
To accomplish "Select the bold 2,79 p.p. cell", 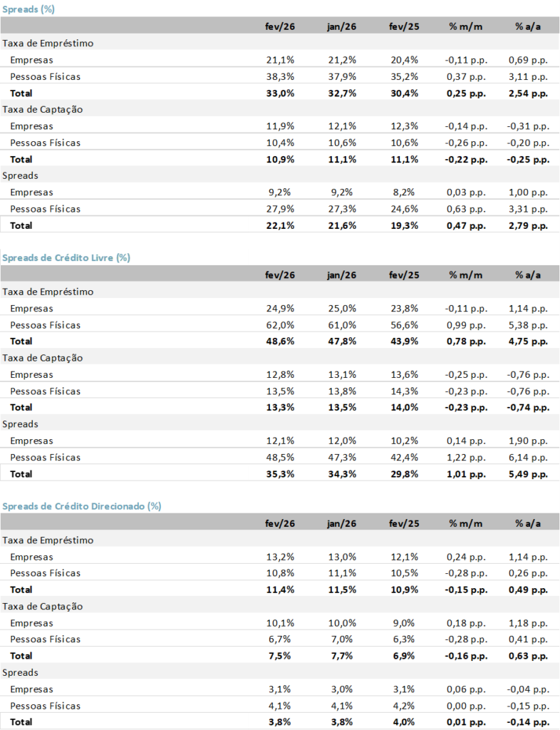I will [x=528, y=225].
